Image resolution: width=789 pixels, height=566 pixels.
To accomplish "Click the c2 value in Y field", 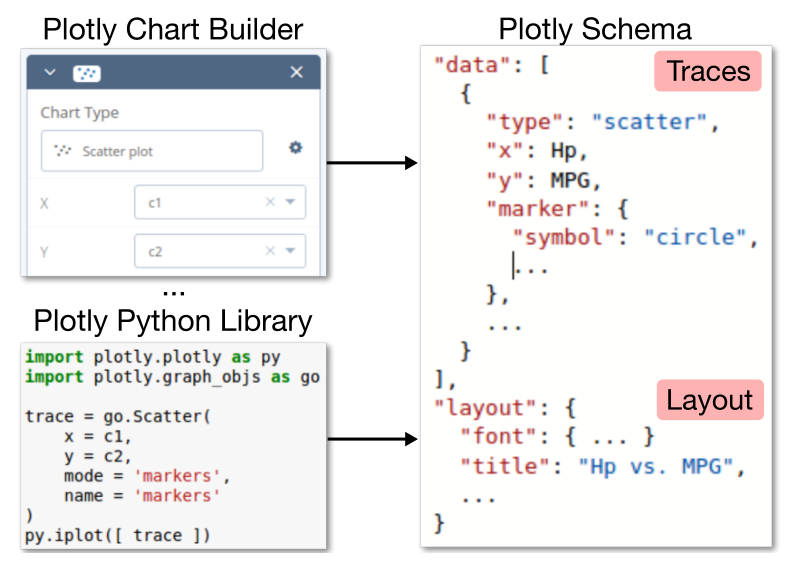I will [155, 252].
